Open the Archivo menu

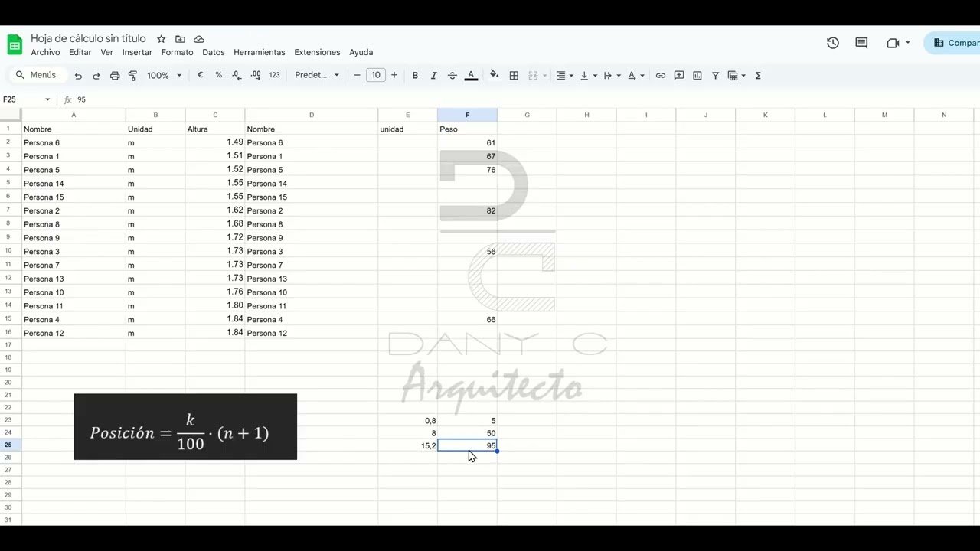[45, 52]
